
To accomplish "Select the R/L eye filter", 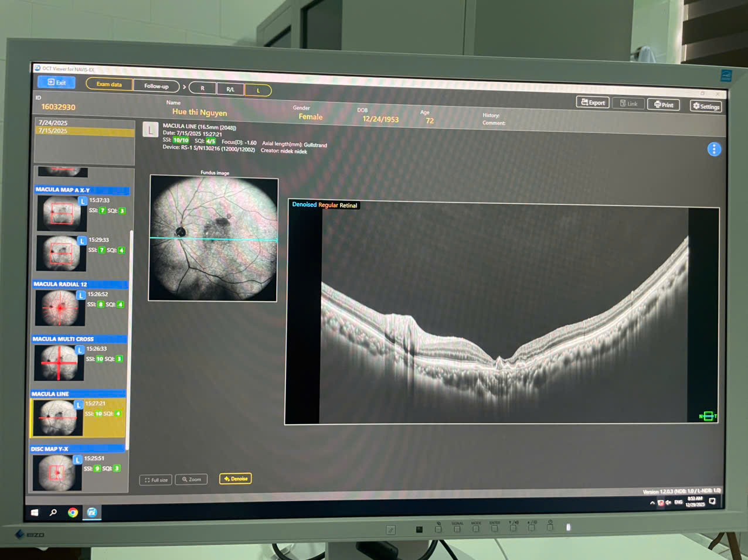I will click(230, 90).
